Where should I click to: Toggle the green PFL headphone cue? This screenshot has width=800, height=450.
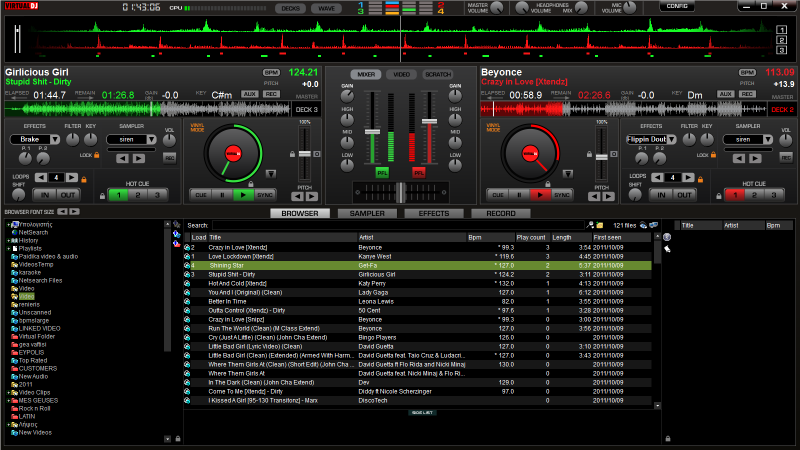(x=382, y=173)
